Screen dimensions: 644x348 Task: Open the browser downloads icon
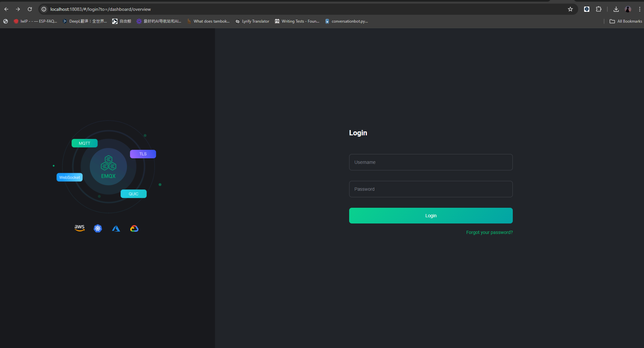(x=616, y=9)
